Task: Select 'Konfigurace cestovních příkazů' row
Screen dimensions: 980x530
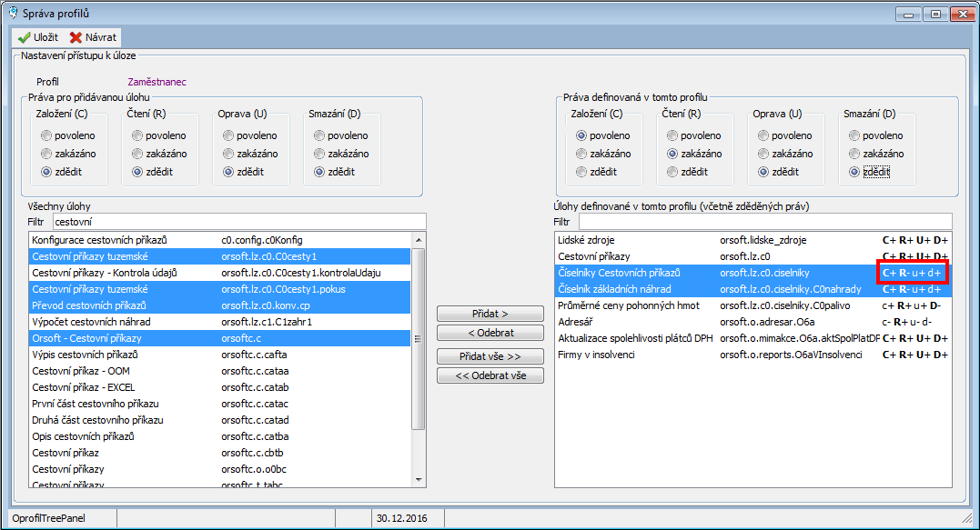Action: click(100, 240)
